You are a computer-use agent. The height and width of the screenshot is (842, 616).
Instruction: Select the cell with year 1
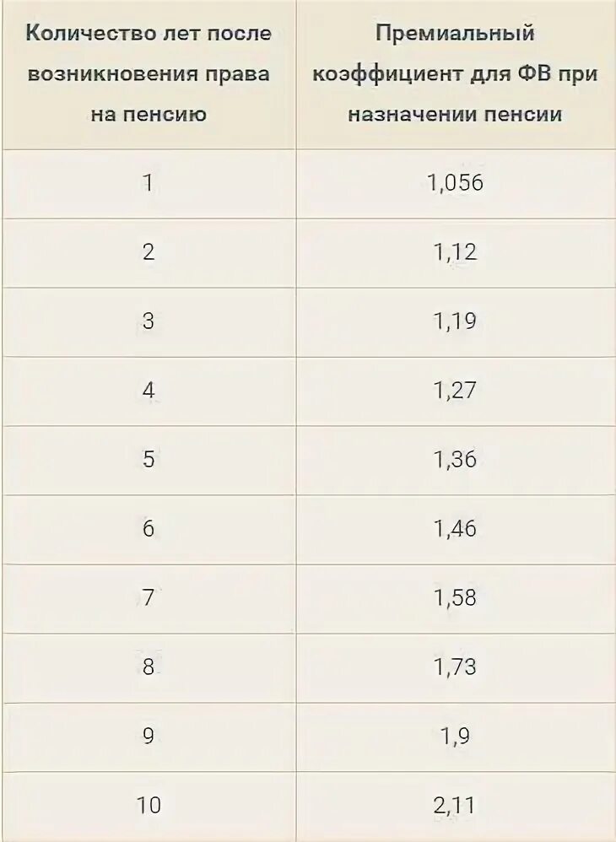tap(149, 184)
